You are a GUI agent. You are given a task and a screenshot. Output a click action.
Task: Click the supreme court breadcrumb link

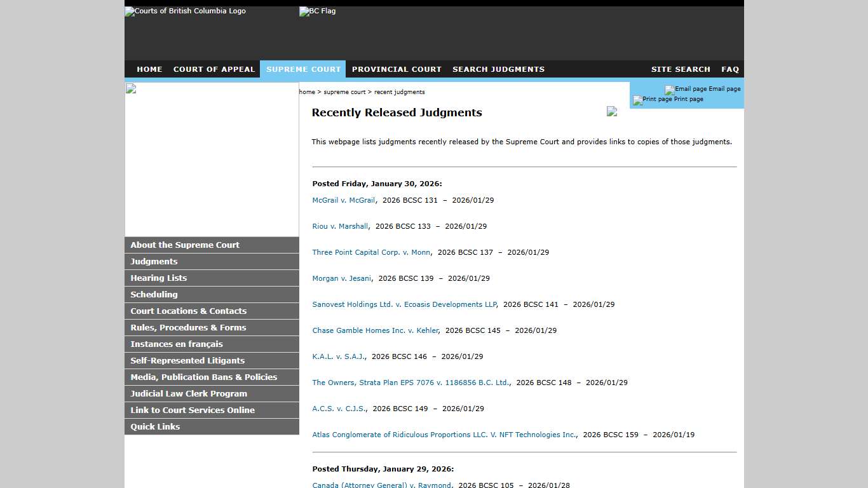tap(344, 91)
